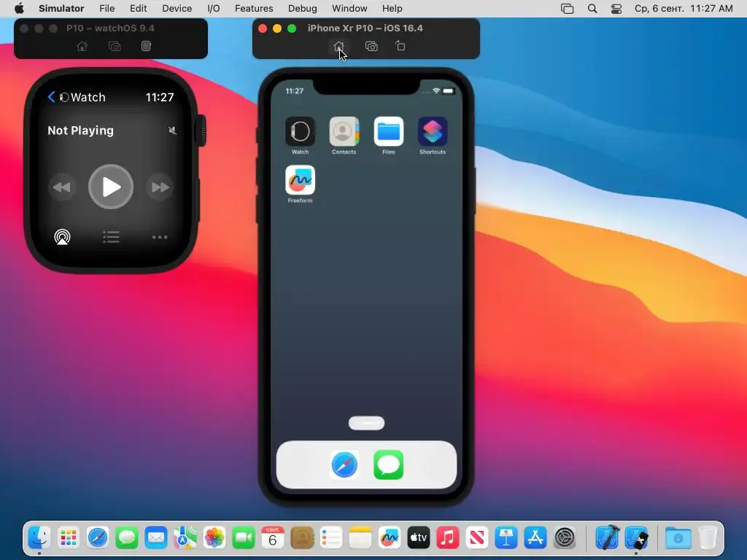Open the I/O menu
Screen dimensions: 747x560
coord(214,9)
